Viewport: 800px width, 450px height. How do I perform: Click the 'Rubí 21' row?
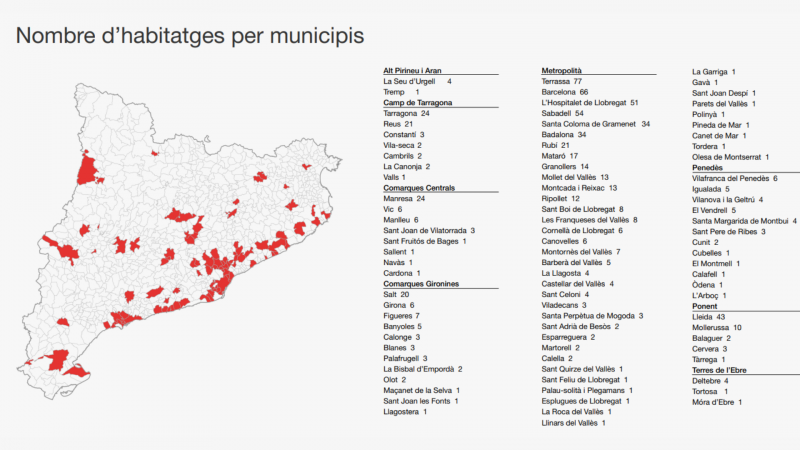click(x=556, y=145)
